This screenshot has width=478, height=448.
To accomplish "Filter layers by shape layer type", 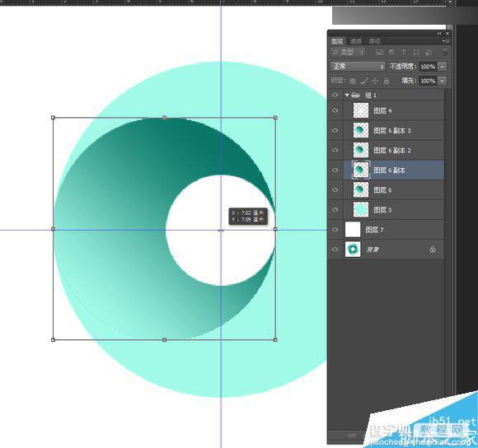I will coord(416,52).
